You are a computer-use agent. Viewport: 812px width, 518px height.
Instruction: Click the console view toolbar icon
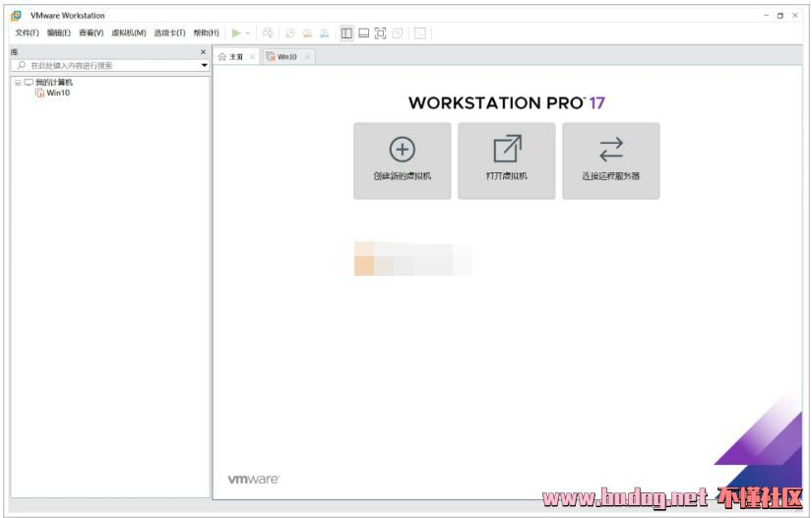click(420, 33)
